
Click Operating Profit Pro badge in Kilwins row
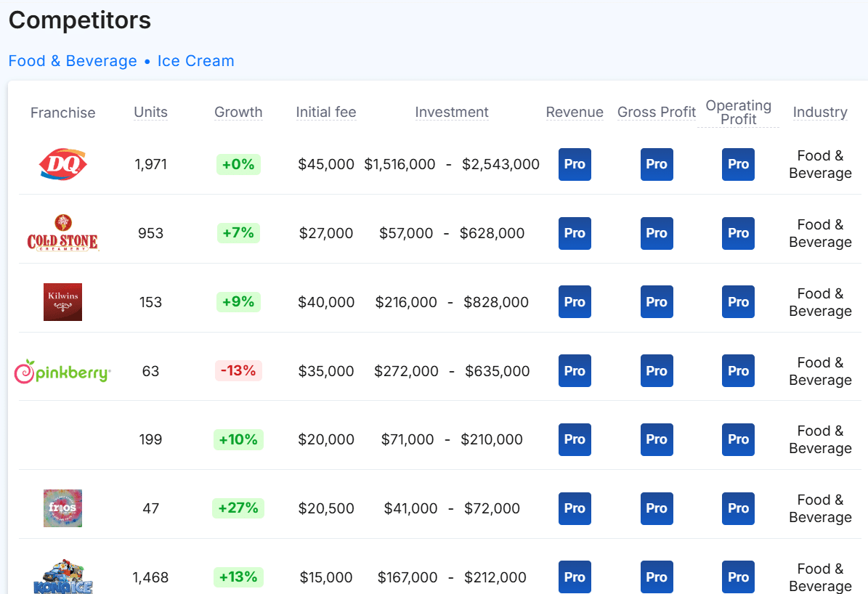tap(739, 301)
